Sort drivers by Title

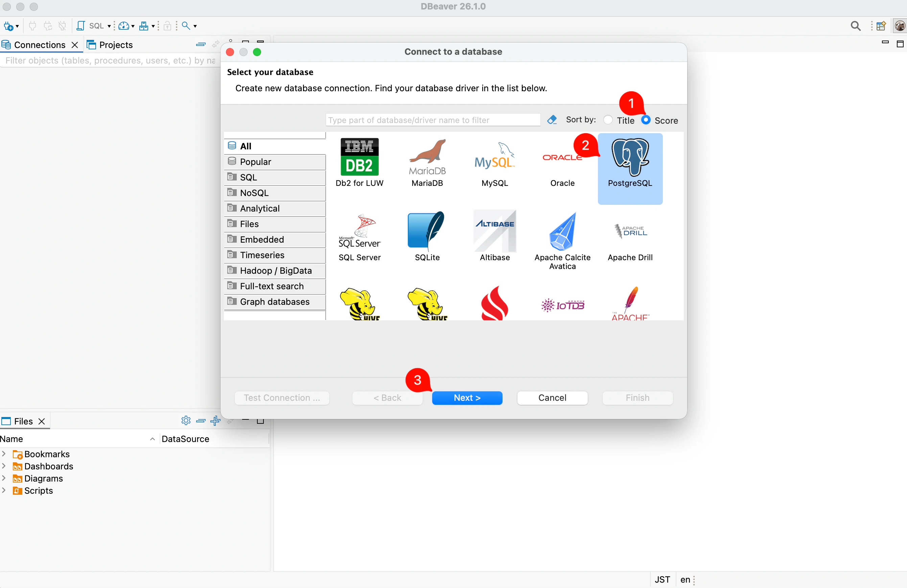point(619,120)
